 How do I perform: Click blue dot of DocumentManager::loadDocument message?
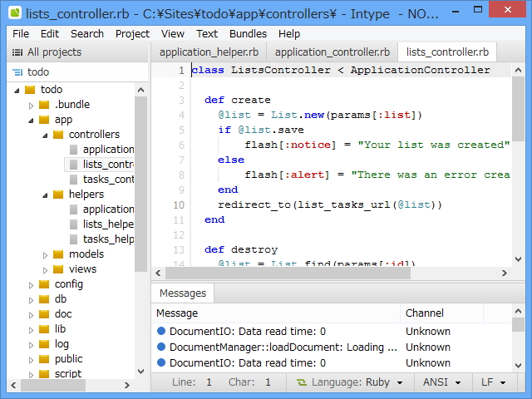[x=161, y=347]
